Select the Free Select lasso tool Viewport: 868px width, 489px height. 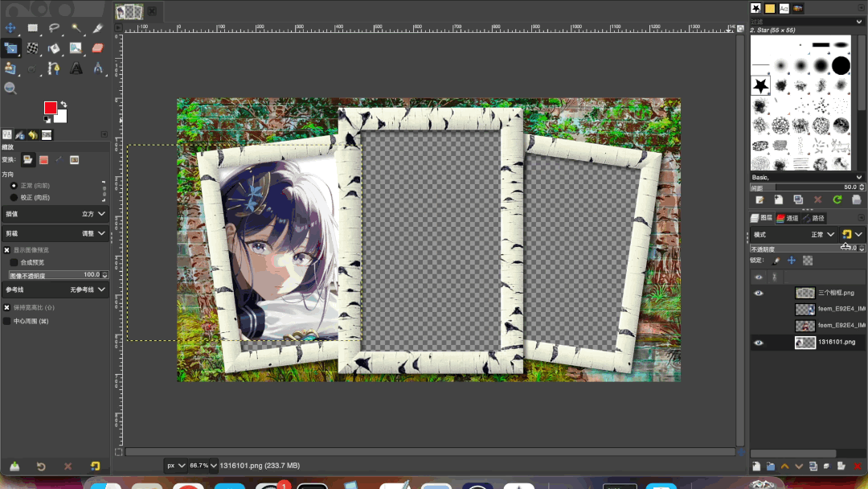[54, 27]
